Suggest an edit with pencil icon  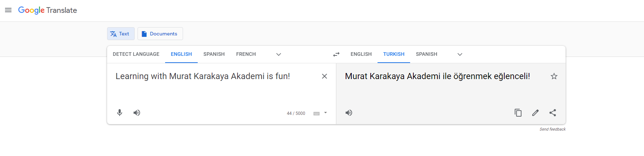(x=535, y=113)
